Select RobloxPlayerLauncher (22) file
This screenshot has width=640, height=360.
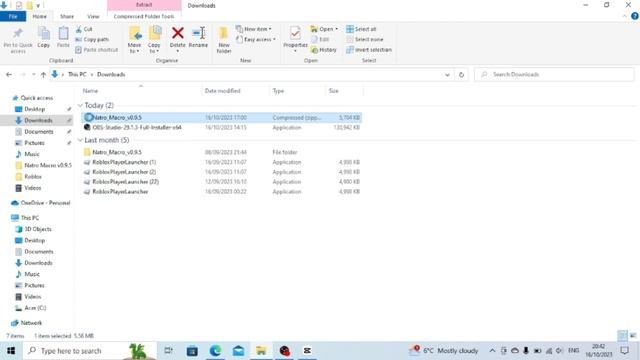pyautogui.click(x=222, y=182)
